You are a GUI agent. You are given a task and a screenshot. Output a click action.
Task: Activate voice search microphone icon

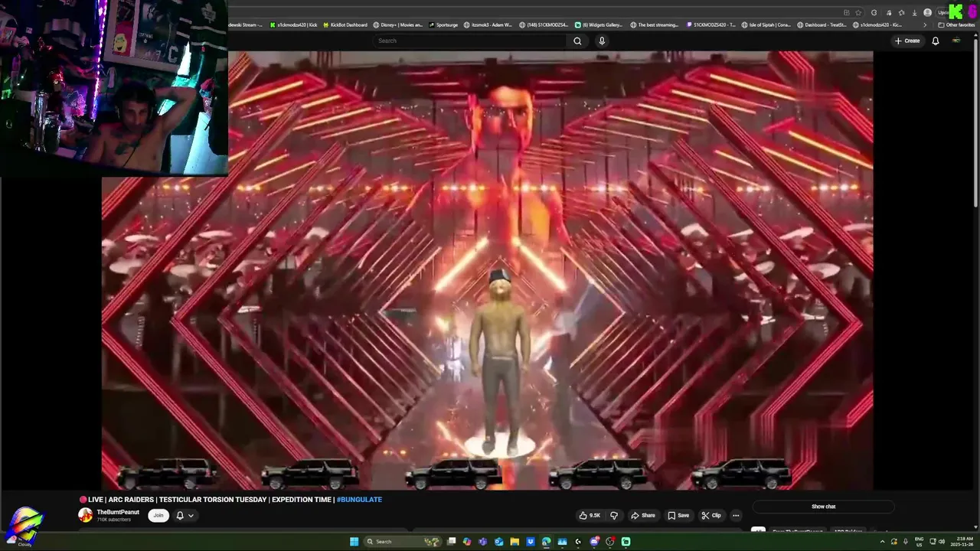pos(602,41)
